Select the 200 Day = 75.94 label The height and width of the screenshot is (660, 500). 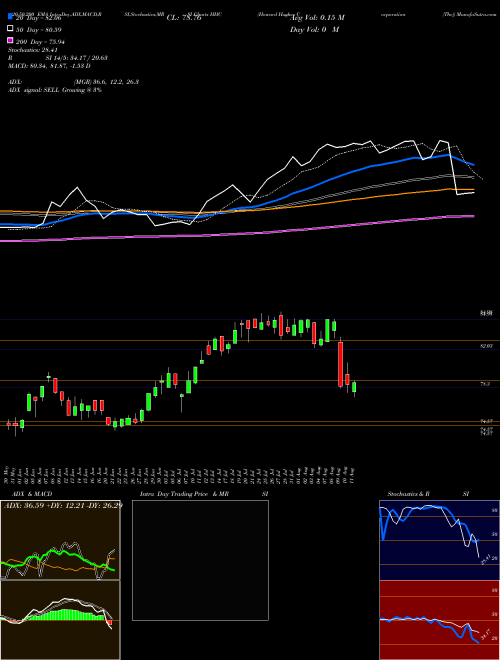(x=40, y=42)
